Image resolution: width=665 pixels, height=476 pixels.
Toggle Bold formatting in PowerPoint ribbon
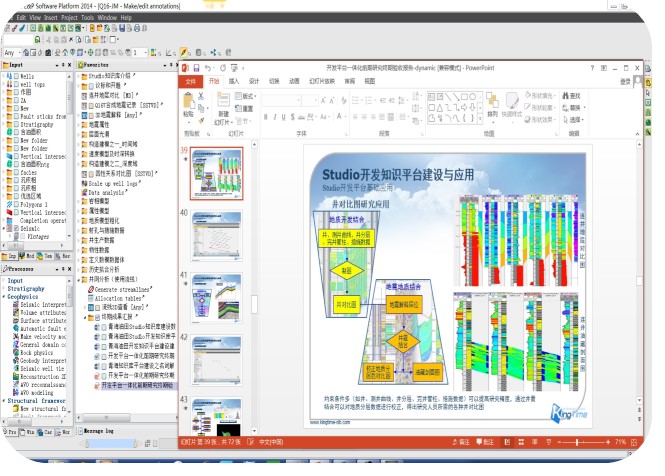point(265,117)
